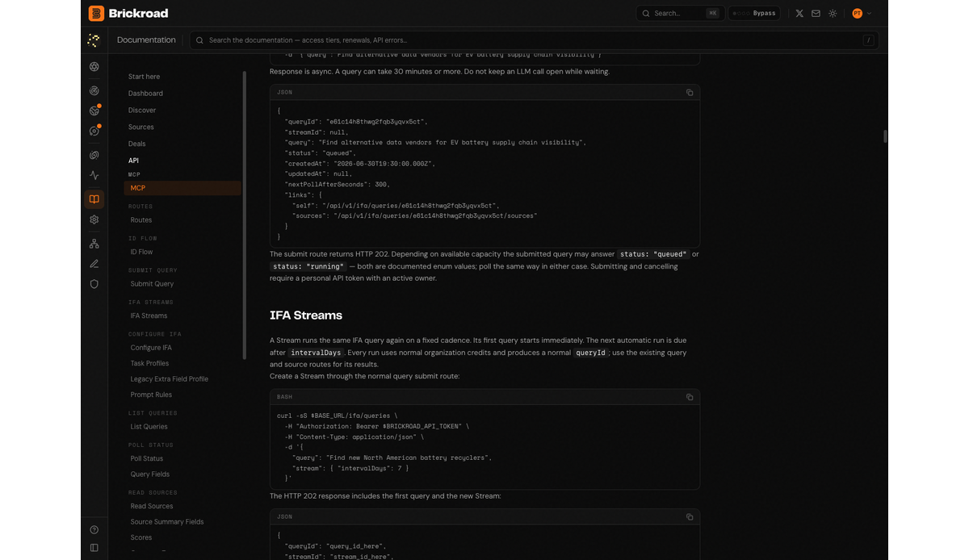Open Source Summary Fields link

coord(167,522)
